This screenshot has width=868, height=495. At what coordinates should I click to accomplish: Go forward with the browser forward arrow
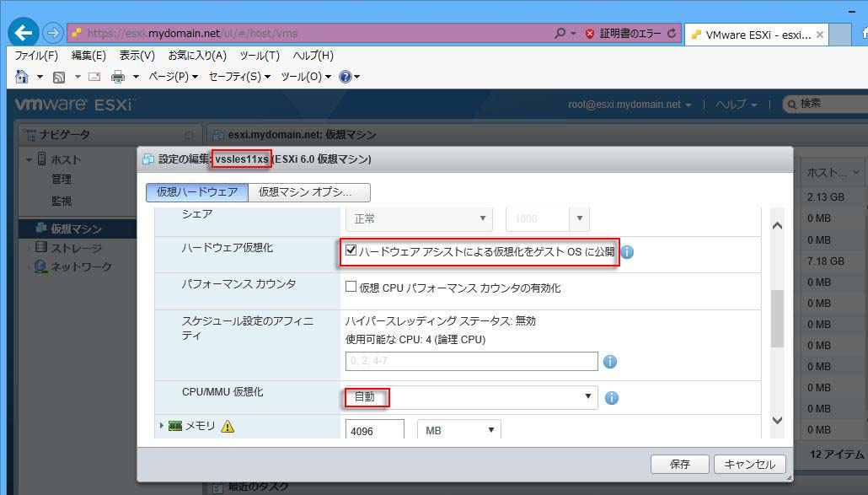(52, 33)
